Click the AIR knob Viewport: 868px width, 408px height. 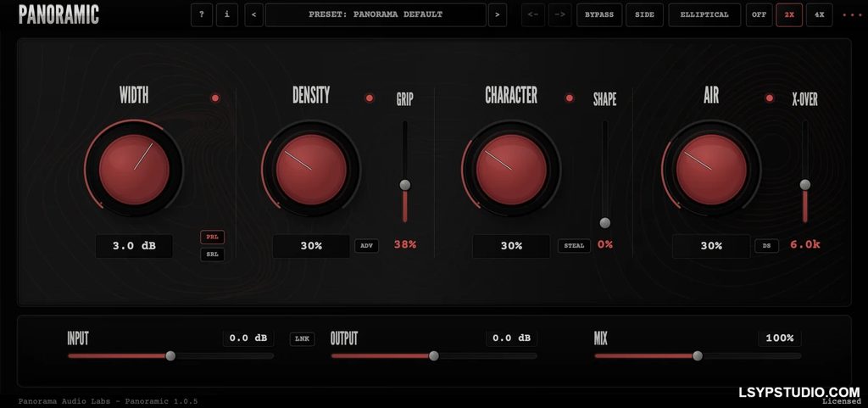pos(711,169)
